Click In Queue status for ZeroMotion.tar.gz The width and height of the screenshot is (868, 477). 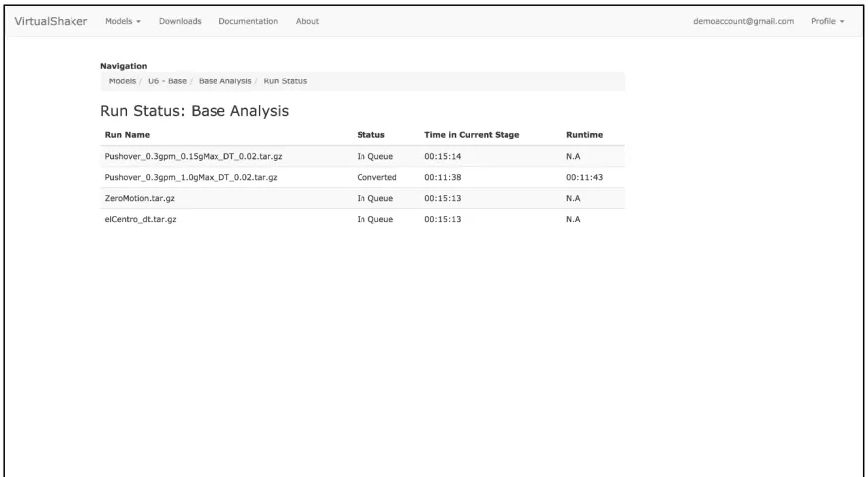[x=374, y=198]
